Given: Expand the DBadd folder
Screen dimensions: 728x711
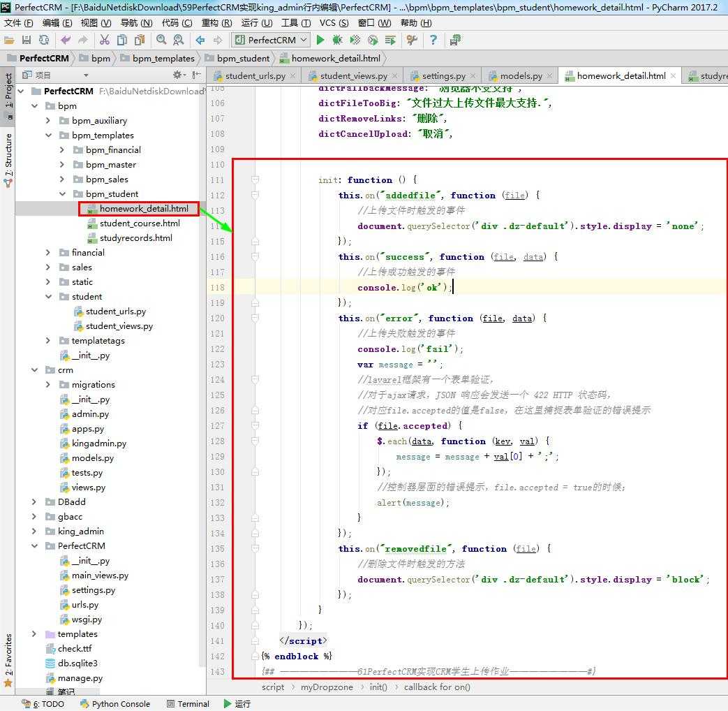Looking at the screenshot, I should 34,502.
